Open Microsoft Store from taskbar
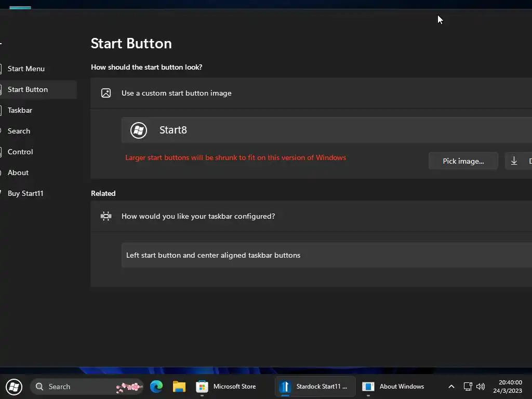 point(226,387)
